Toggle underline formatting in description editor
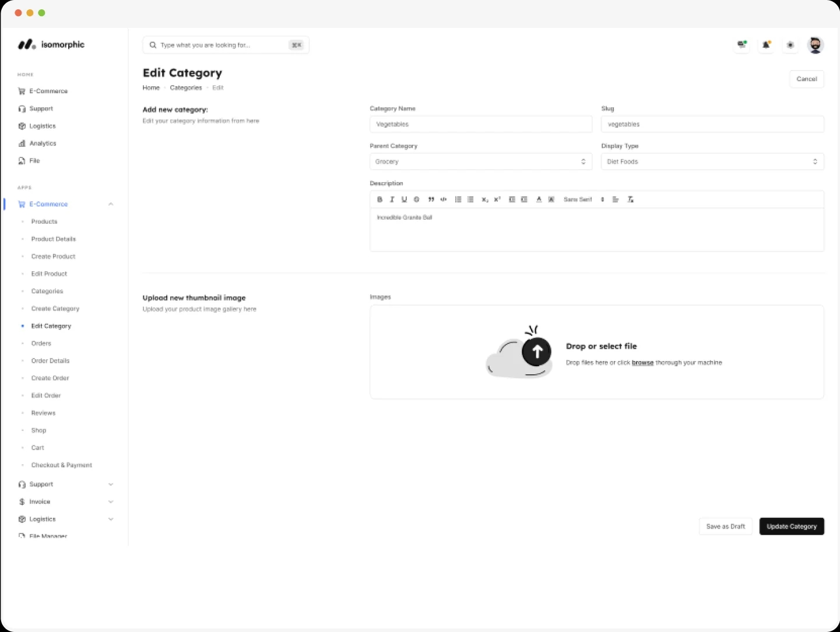This screenshot has height=632, width=840. click(404, 199)
